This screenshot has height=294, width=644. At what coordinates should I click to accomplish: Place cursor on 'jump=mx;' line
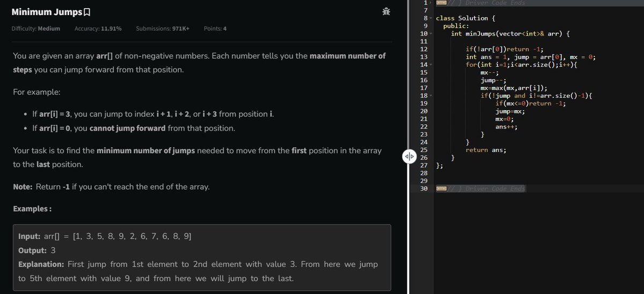tap(510, 111)
